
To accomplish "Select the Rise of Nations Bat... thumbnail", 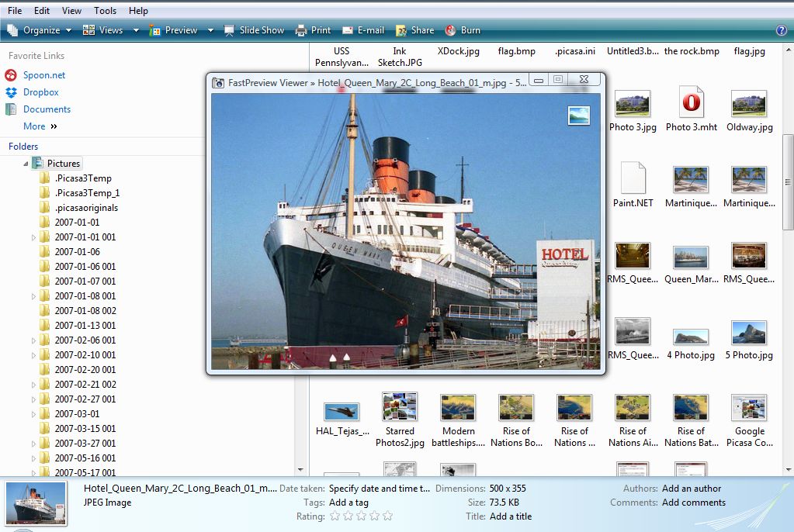I will tap(691, 408).
